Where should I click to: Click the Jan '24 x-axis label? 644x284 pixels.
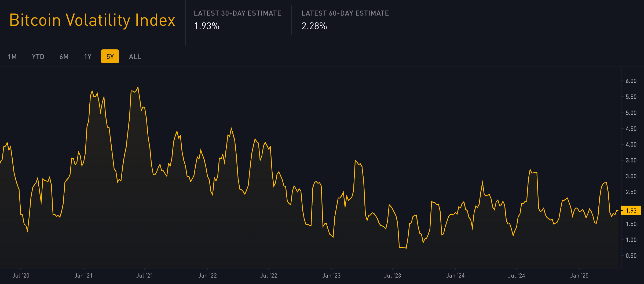tap(455, 276)
